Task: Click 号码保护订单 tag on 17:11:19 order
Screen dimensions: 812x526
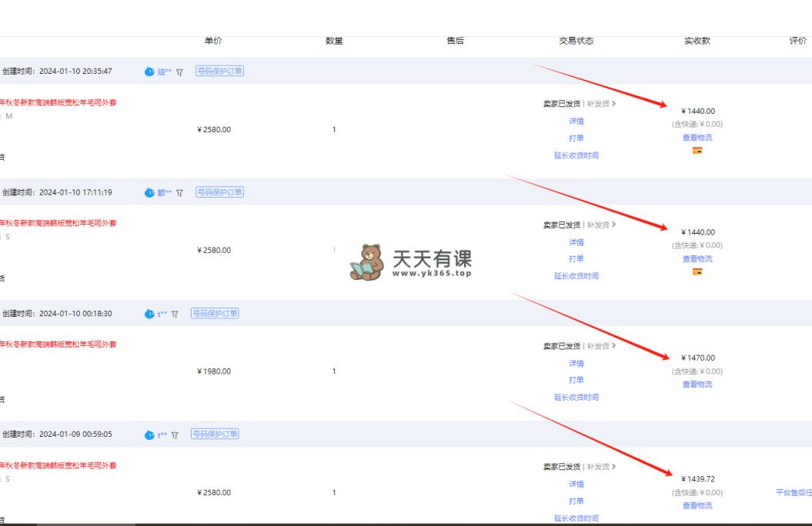Action: (219, 192)
